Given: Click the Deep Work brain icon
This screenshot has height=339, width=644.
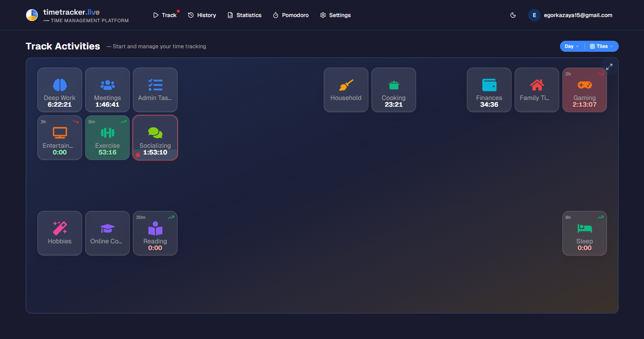Looking at the screenshot, I should point(60,85).
